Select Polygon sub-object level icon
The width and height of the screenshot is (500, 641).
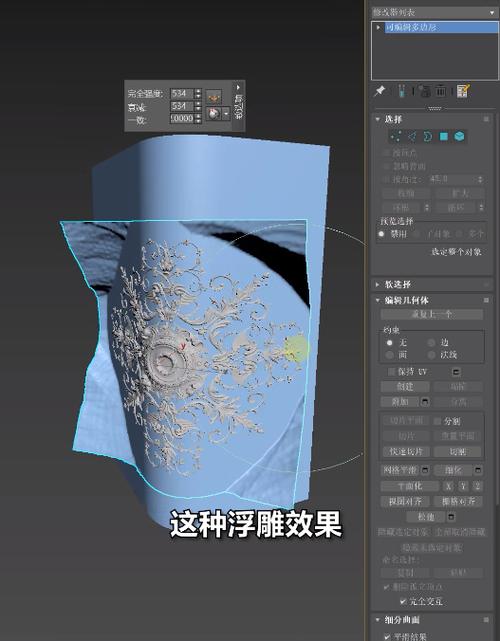click(x=444, y=137)
